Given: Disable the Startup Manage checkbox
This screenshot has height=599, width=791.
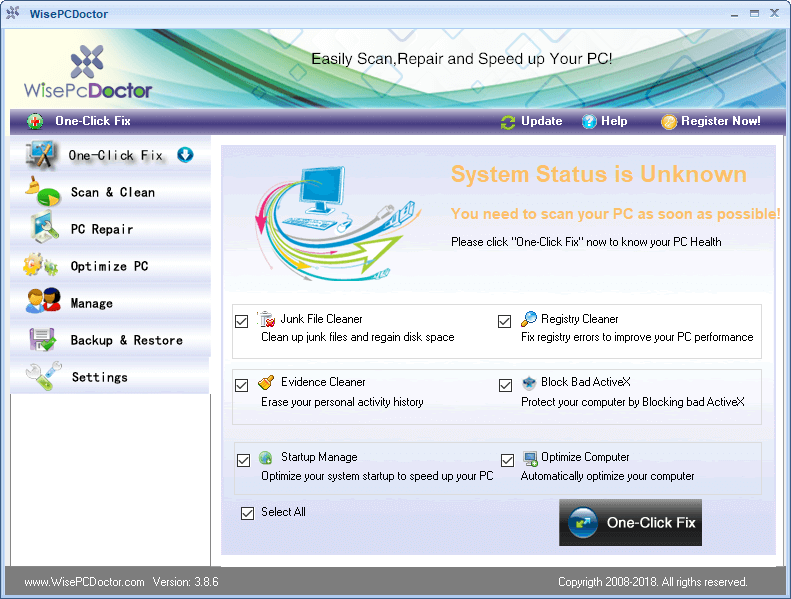Looking at the screenshot, I should [244, 460].
